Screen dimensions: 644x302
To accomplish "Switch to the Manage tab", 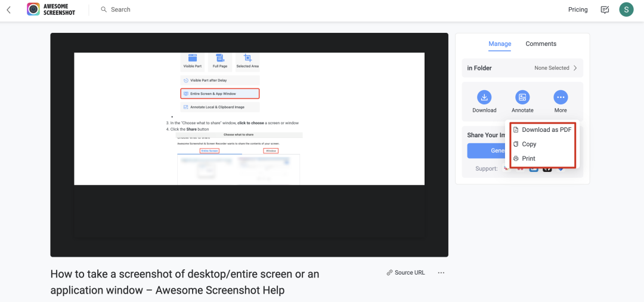I will [x=500, y=44].
